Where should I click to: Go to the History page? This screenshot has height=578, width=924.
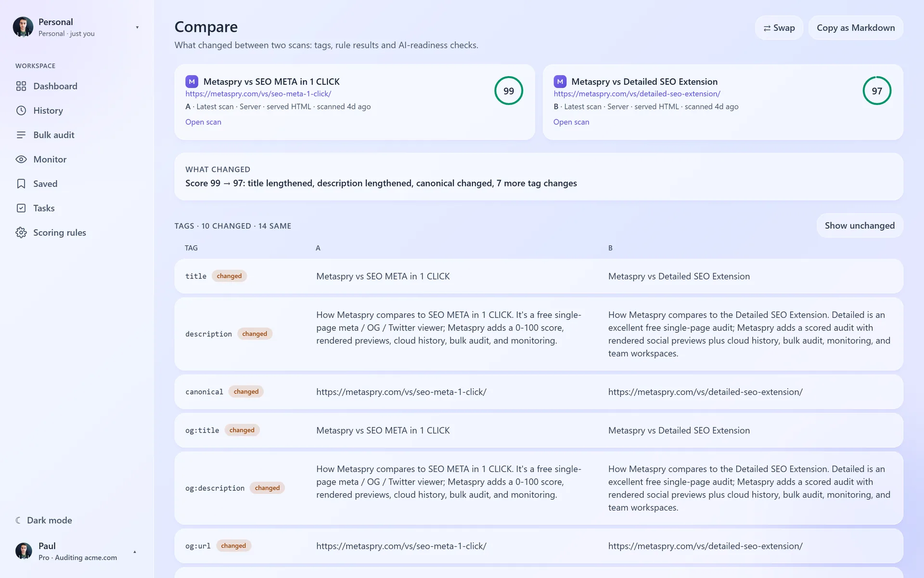(x=48, y=110)
